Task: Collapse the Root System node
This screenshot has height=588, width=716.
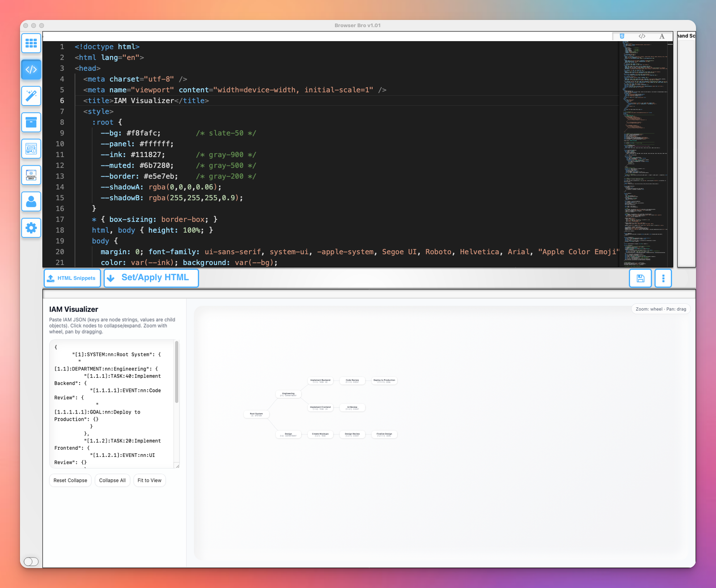Action: click(256, 414)
